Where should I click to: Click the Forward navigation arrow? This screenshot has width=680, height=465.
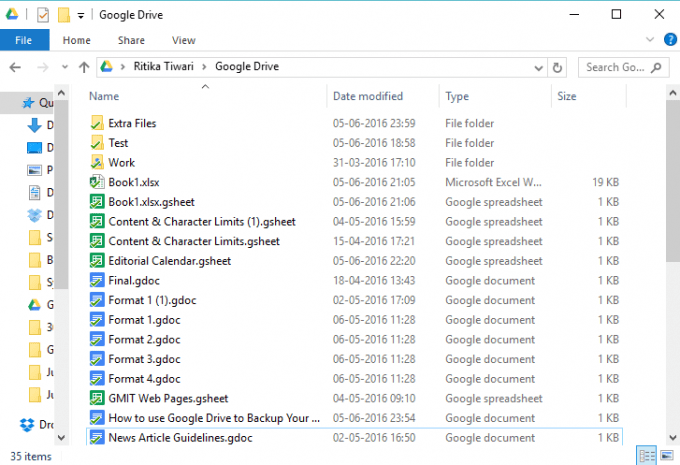(42, 67)
